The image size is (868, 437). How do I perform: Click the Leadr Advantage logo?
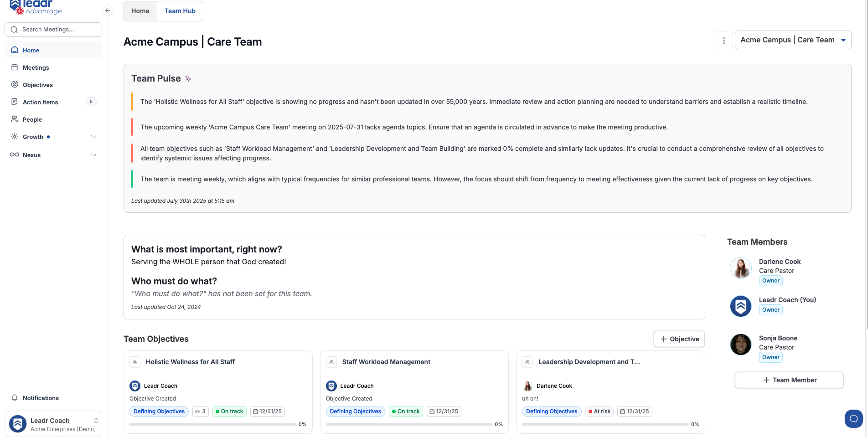pos(36,7)
